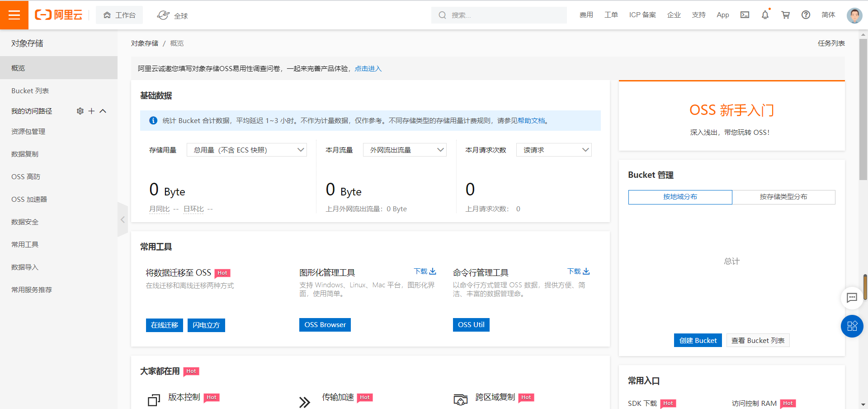Open the 帮助文档 link
868x409 pixels.
531,120
